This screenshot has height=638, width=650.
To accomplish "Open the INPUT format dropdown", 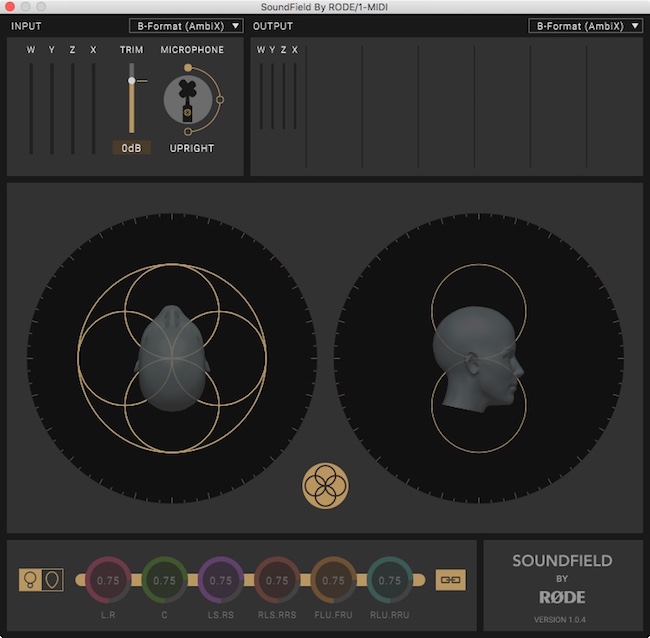I will coord(186,26).
